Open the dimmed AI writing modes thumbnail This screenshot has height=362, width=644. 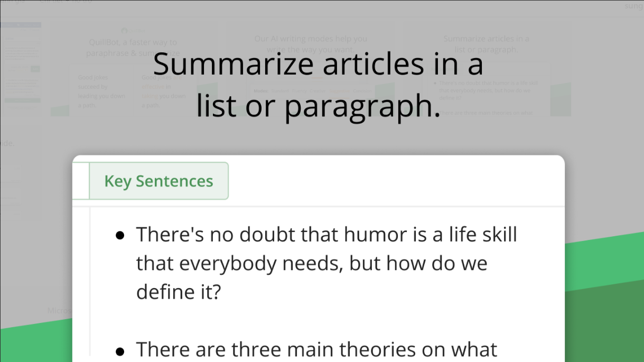coord(310,69)
